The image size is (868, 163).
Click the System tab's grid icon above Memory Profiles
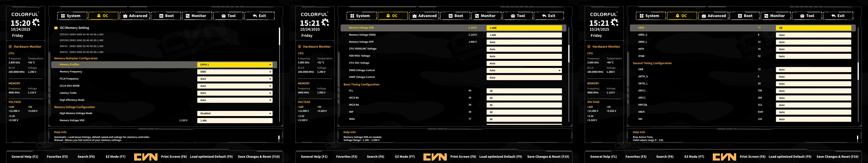pos(63,16)
